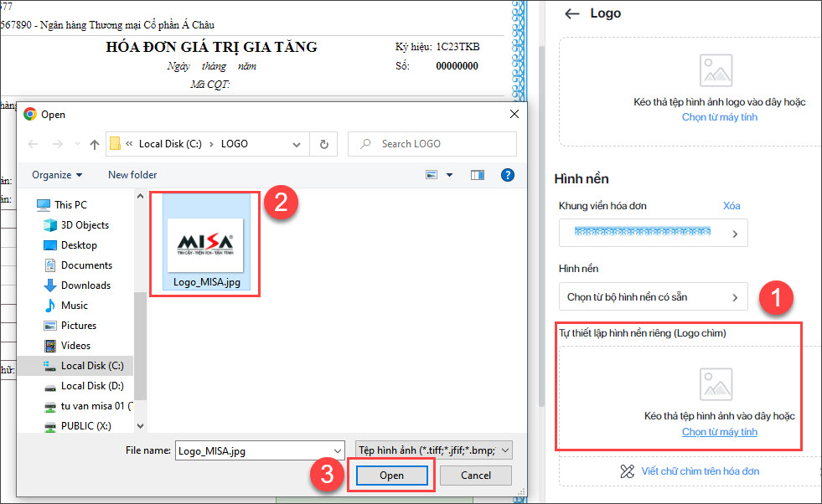Open the Help icon in dialog
The width and height of the screenshot is (822, 504).
pyautogui.click(x=508, y=175)
